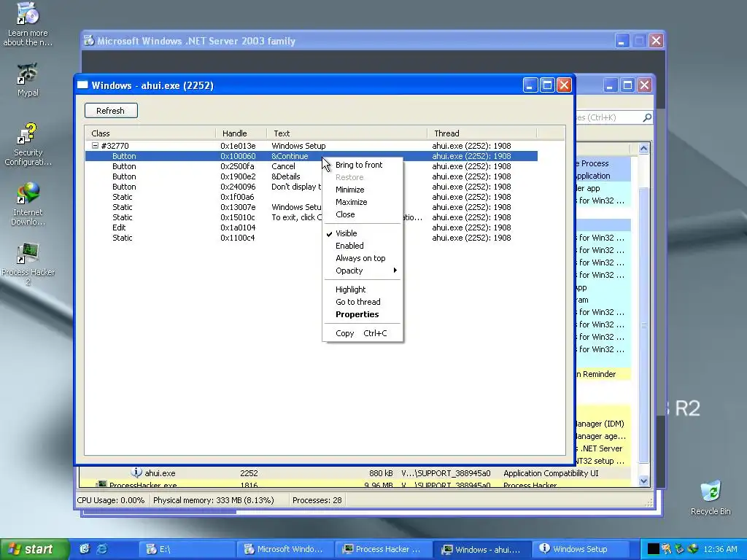Toggle the Visible checked menu item
The height and width of the screenshot is (560, 747).
363,233
